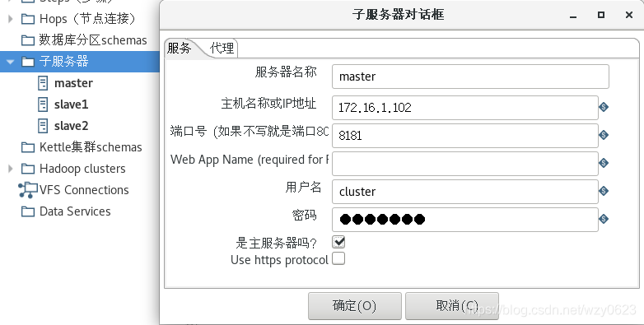This screenshot has width=644, height=325.
Task: Click variable icon beside Web App Name field
Action: [x=604, y=163]
